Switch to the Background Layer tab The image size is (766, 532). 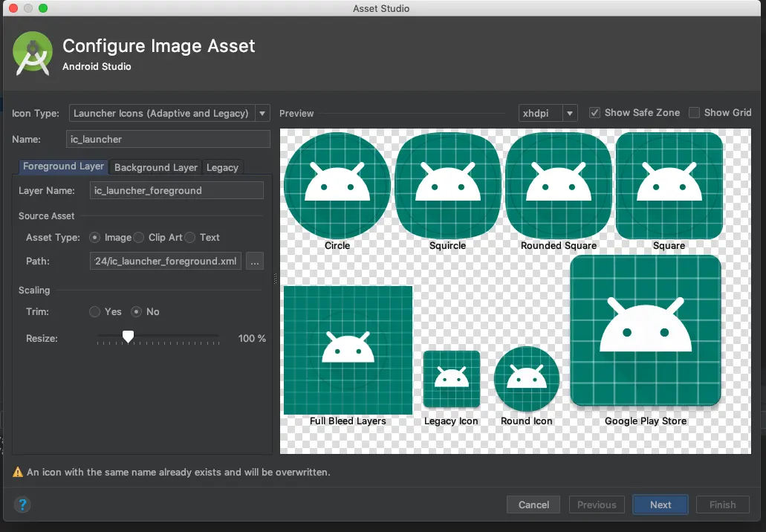point(156,168)
